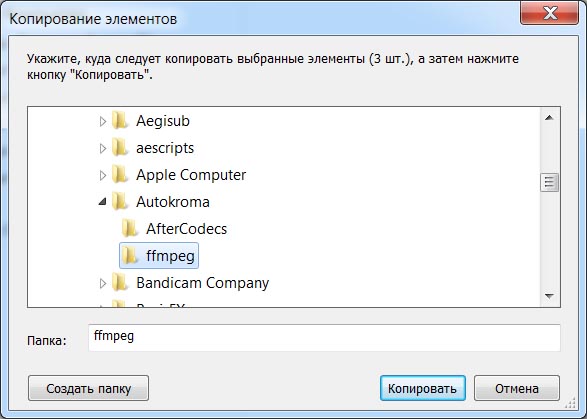
Task: Cancel with the Отмена button
Action: pos(517,388)
